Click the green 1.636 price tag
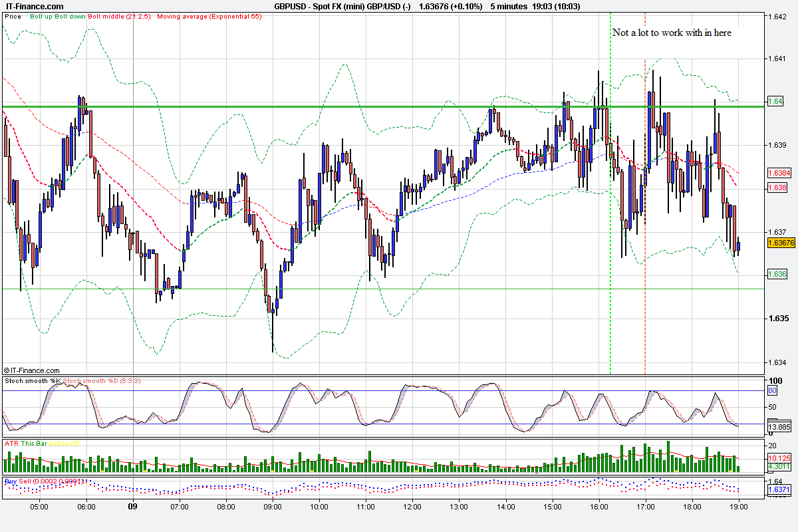The width and height of the screenshot is (798, 532). (x=777, y=274)
